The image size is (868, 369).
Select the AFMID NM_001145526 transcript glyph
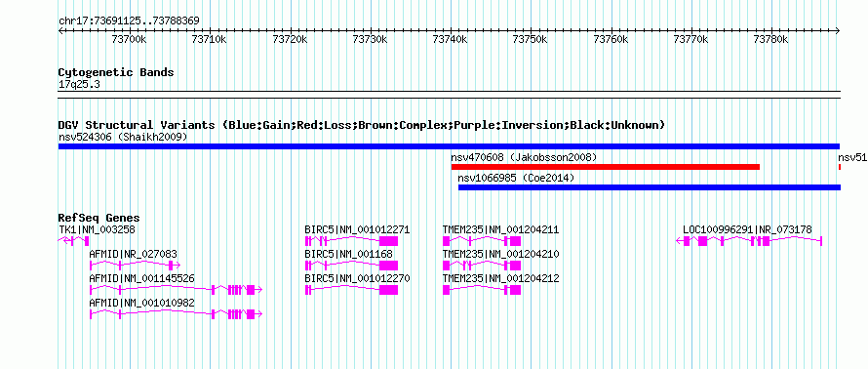(175, 289)
